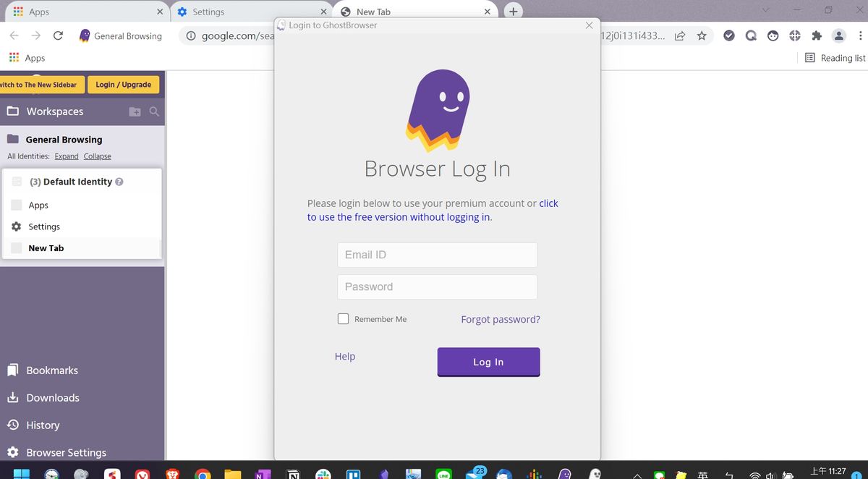The width and height of the screenshot is (868, 479).
Task: Click the workspace search magnifier icon
Action: (154, 111)
